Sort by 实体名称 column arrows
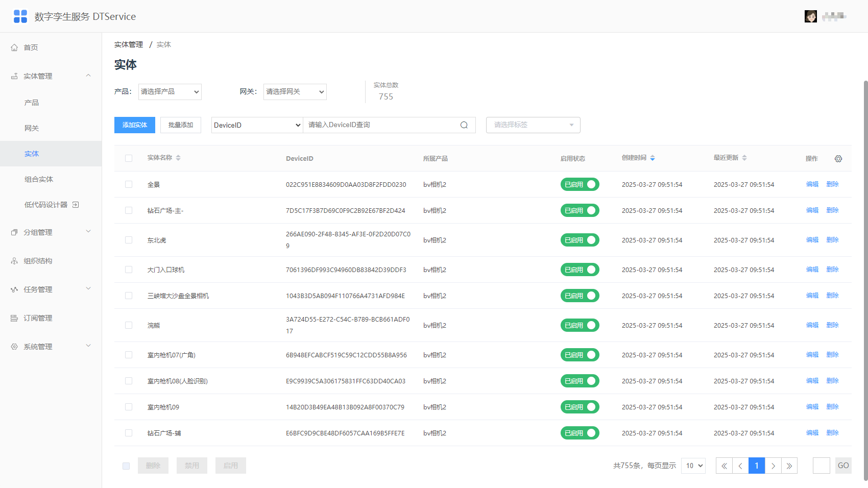The image size is (868, 488). point(178,158)
